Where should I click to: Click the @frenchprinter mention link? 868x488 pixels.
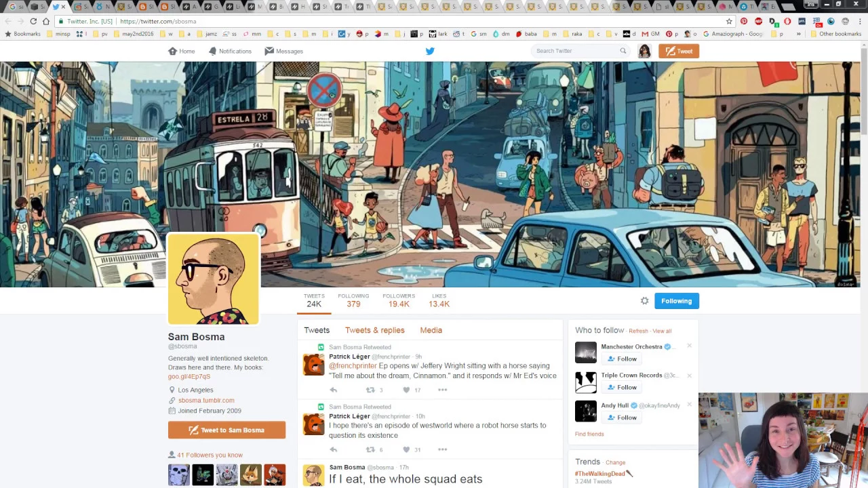point(353,366)
